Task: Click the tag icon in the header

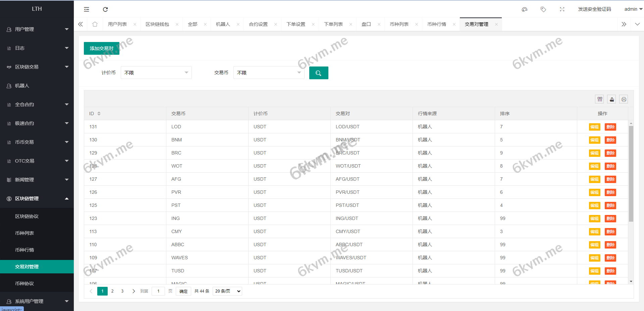Action: tap(543, 9)
